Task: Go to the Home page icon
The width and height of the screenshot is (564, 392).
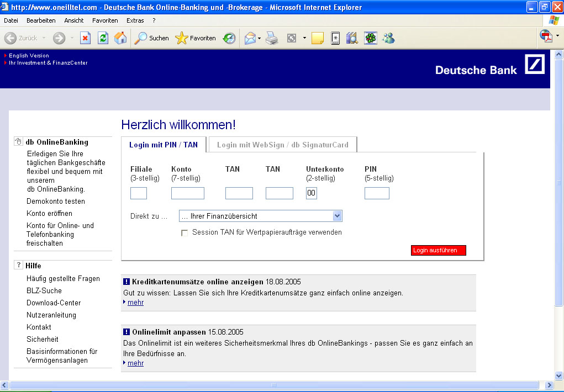Action: pyautogui.click(x=120, y=38)
